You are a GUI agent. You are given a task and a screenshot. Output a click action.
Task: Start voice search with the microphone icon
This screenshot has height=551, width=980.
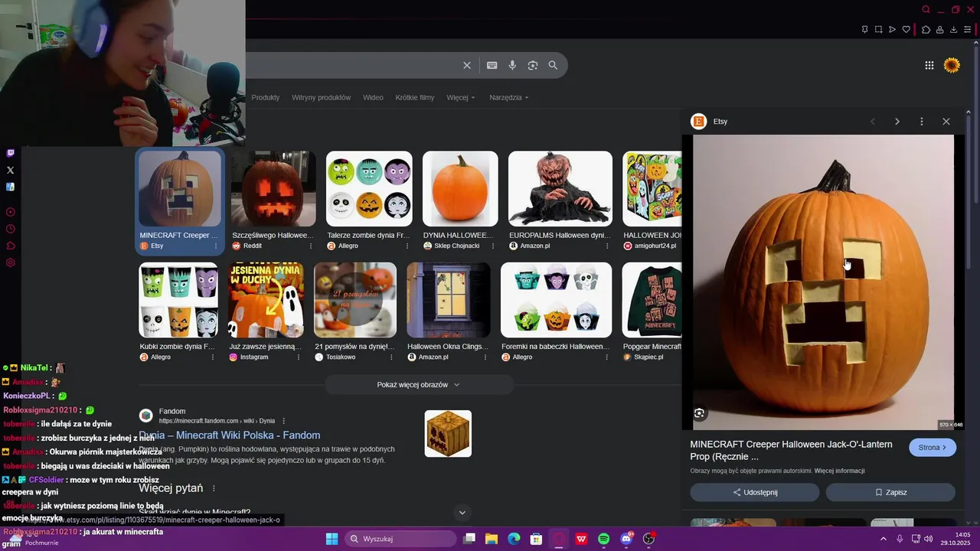pos(512,65)
